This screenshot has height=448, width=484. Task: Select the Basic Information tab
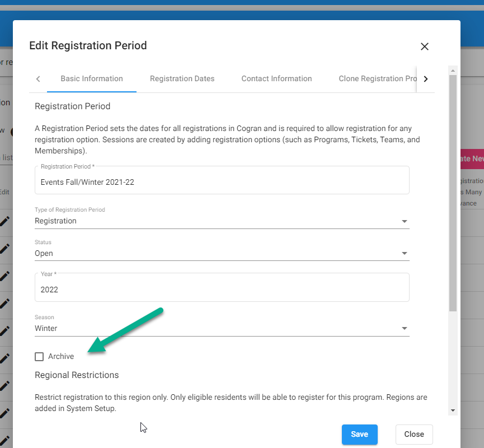pos(92,79)
